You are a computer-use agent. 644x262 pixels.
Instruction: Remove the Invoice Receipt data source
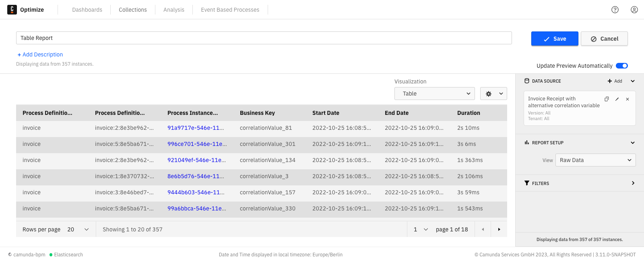pyautogui.click(x=627, y=99)
